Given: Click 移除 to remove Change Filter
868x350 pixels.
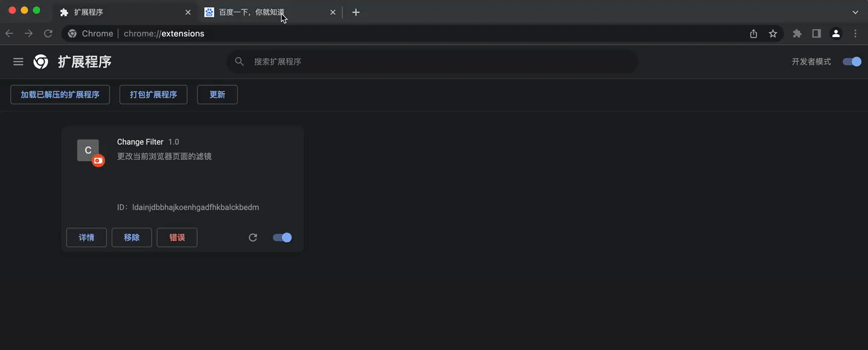Looking at the screenshot, I should [132, 237].
